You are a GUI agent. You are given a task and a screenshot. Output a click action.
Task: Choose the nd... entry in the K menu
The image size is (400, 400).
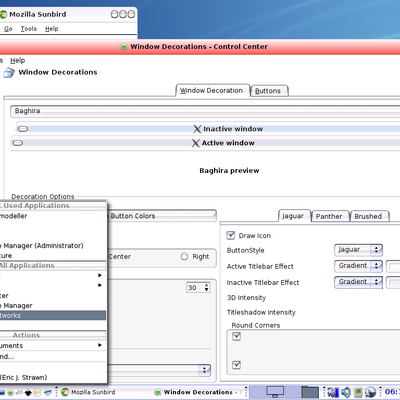point(53,356)
